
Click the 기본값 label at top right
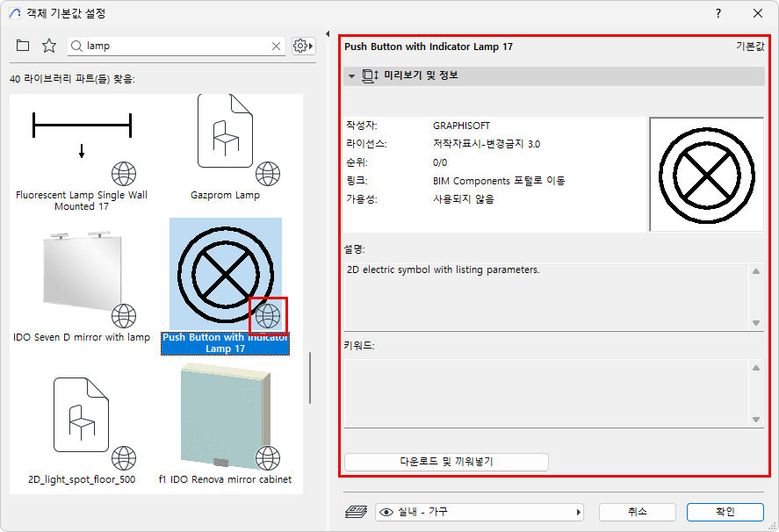750,47
